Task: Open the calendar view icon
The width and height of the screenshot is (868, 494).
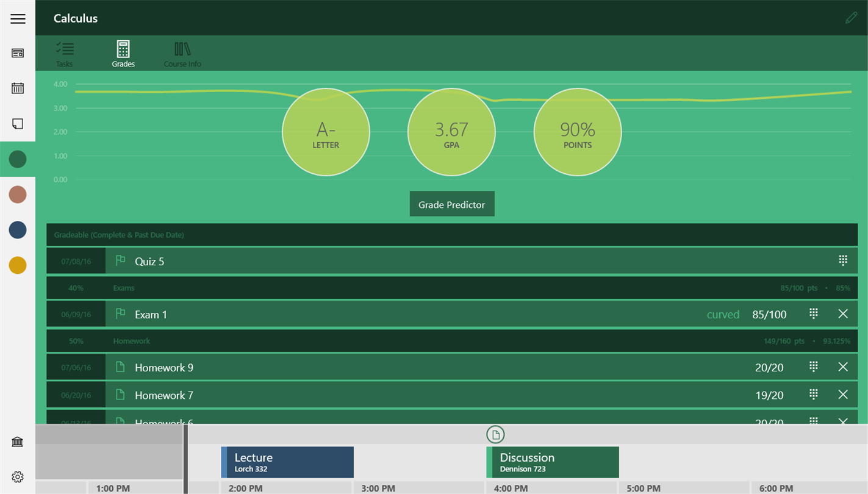Action: point(18,88)
